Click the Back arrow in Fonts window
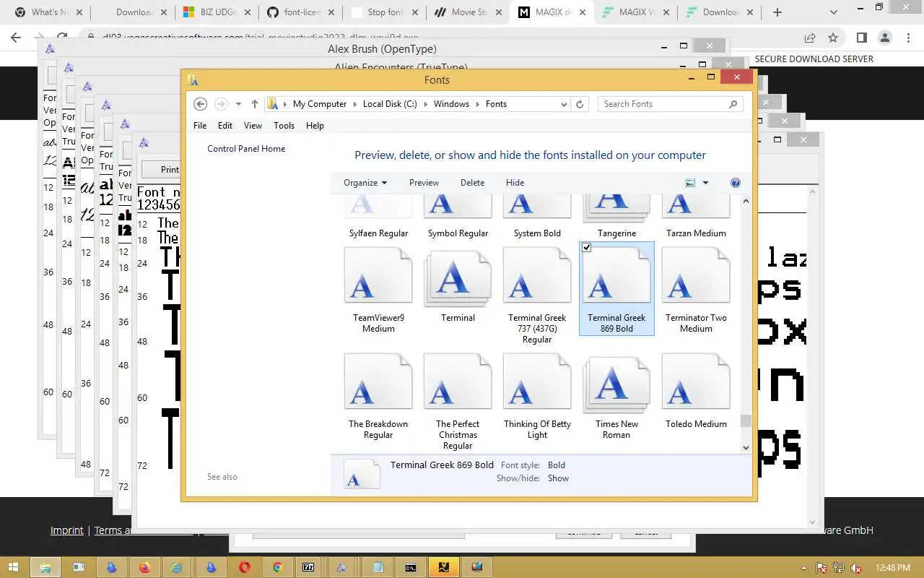This screenshot has height=578, width=924. coord(201,104)
